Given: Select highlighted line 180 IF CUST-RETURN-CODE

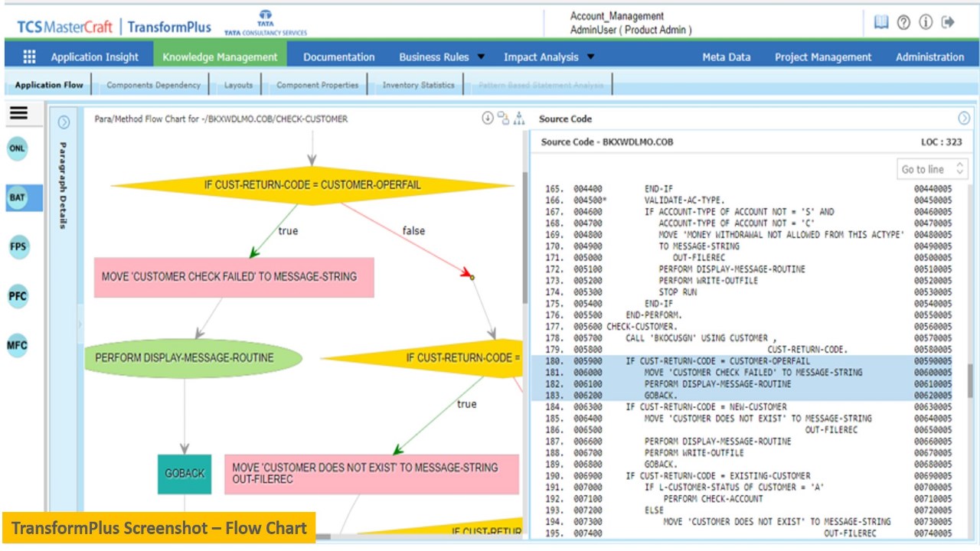Looking at the screenshot, I should point(748,361).
